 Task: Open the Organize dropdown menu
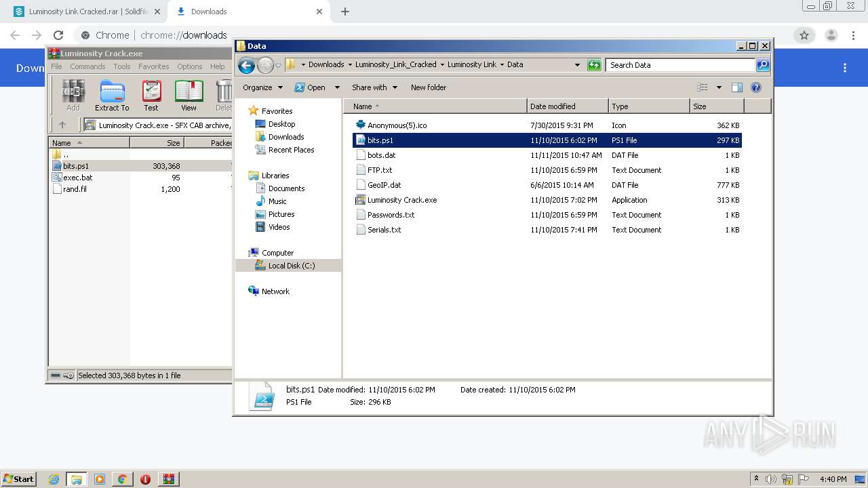click(262, 87)
